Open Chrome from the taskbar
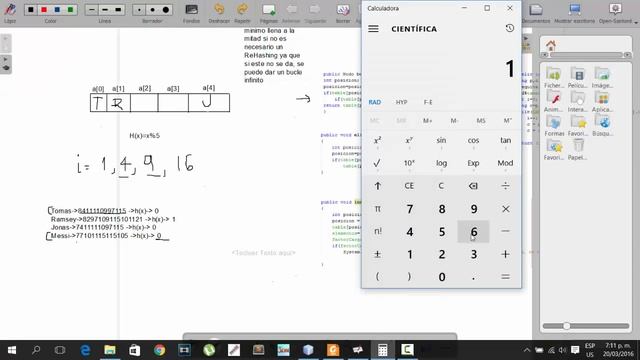 tap(159, 350)
